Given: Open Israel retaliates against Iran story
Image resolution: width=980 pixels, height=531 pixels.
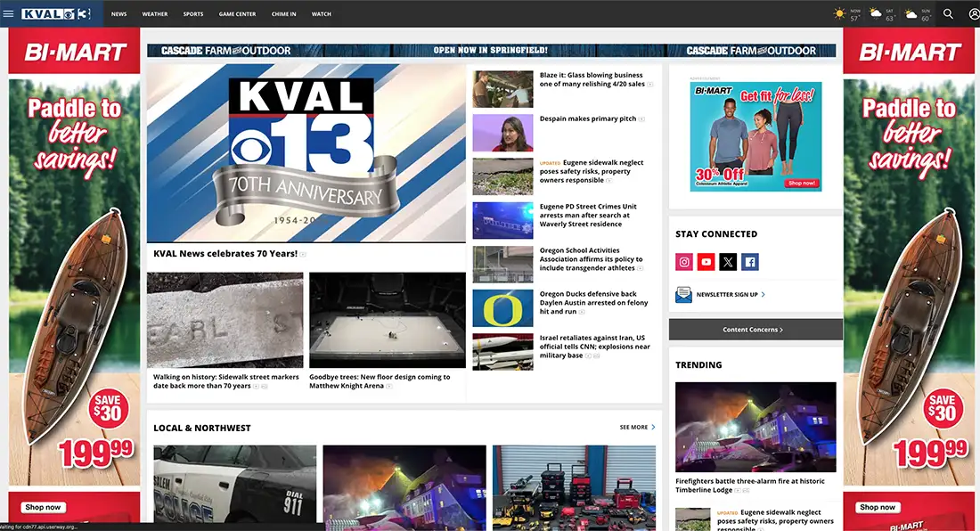Looking at the screenshot, I should pos(595,347).
